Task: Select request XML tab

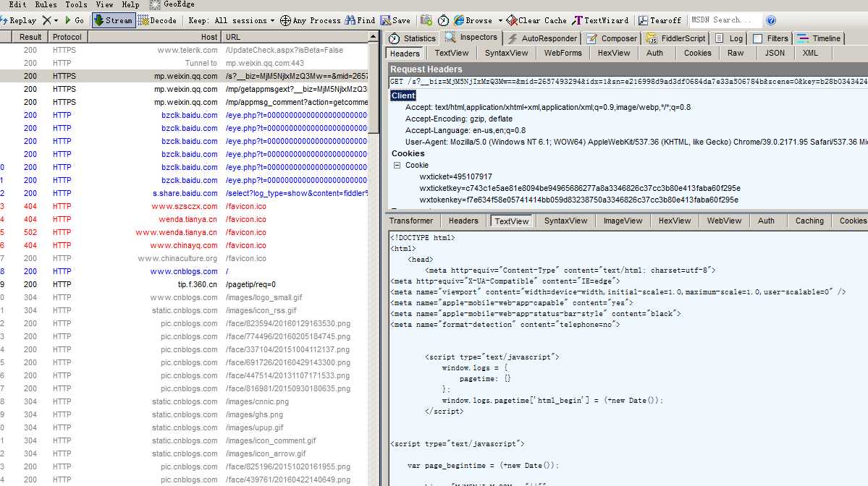Action: tap(810, 53)
